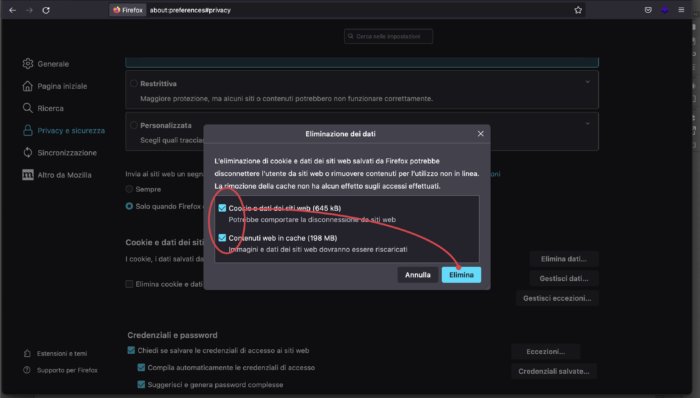This screenshot has height=398, width=700.
Task: Click the Annulla button
Action: [418, 275]
